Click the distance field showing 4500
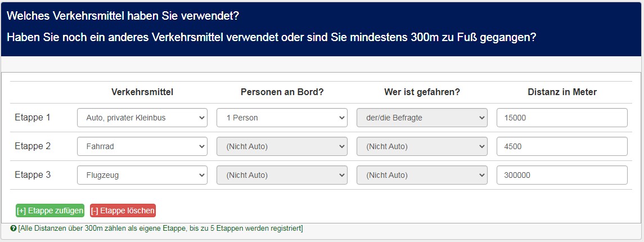Screen dimensions: 644x242 [561, 146]
